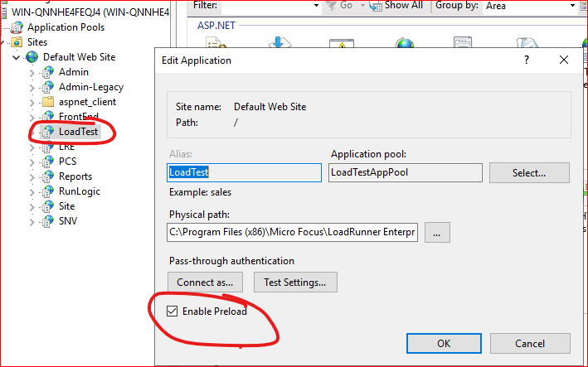Click the Admin application icon
The image size is (588, 367).
(47, 72)
